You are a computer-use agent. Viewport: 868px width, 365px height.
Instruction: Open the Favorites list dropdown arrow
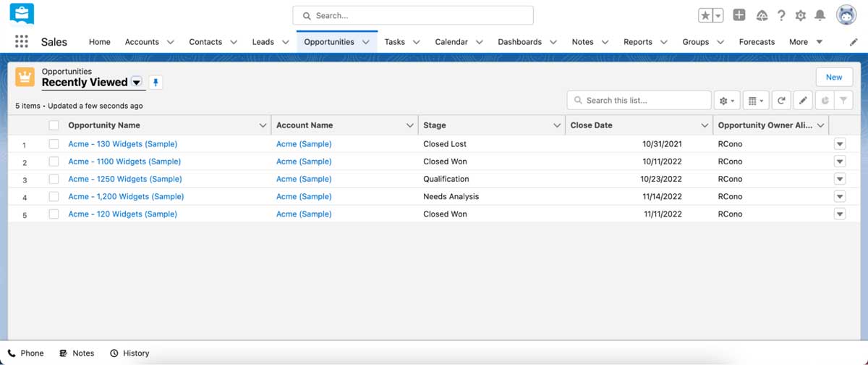pyautogui.click(x=718, y=15)
